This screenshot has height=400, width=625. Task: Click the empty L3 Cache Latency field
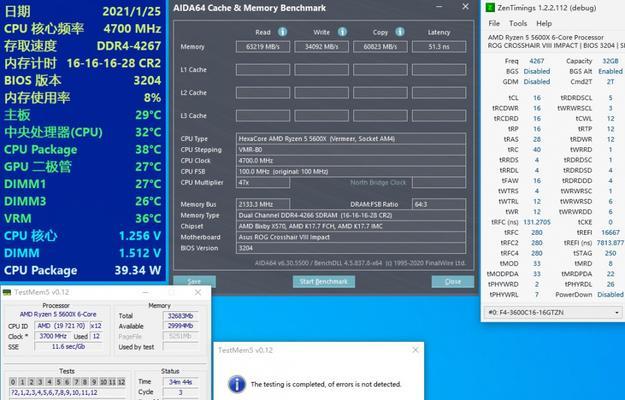point(439,116)
